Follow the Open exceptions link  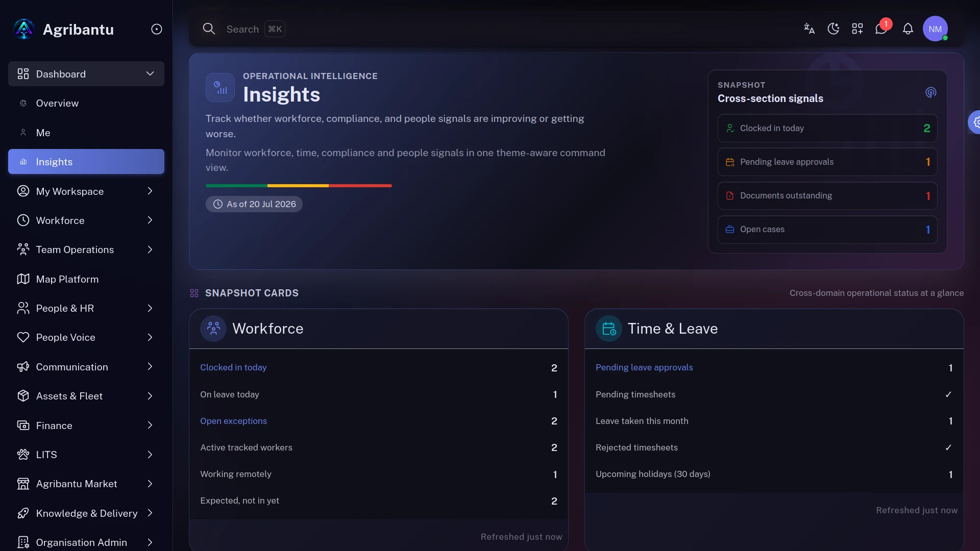pos(233,421)
